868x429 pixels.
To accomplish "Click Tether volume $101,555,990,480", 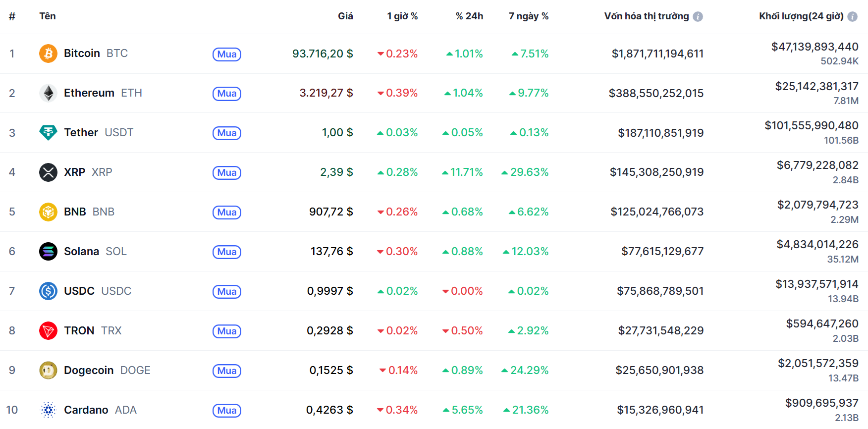I will pyautogui.click(x=812, y=126).
